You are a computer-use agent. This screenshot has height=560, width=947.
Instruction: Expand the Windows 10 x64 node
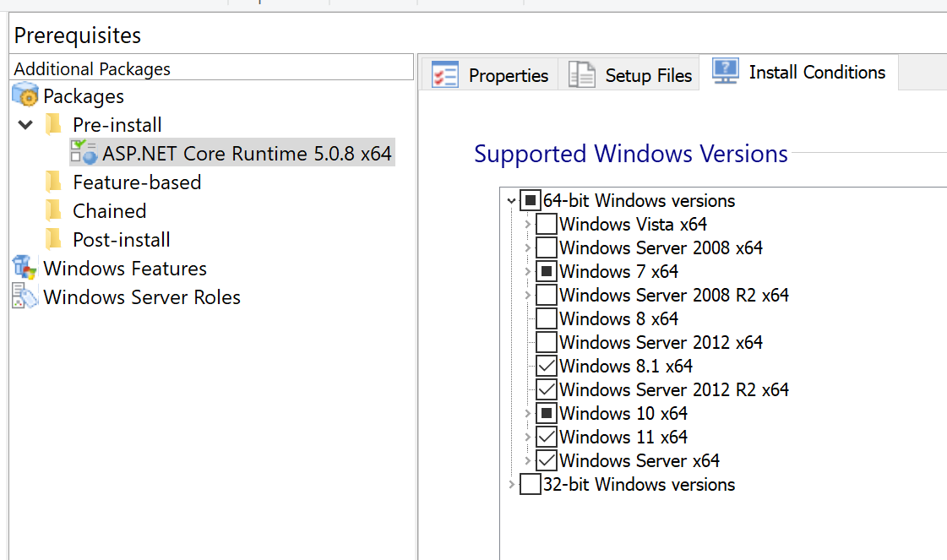pyautogui.click(x=528, y=413)
